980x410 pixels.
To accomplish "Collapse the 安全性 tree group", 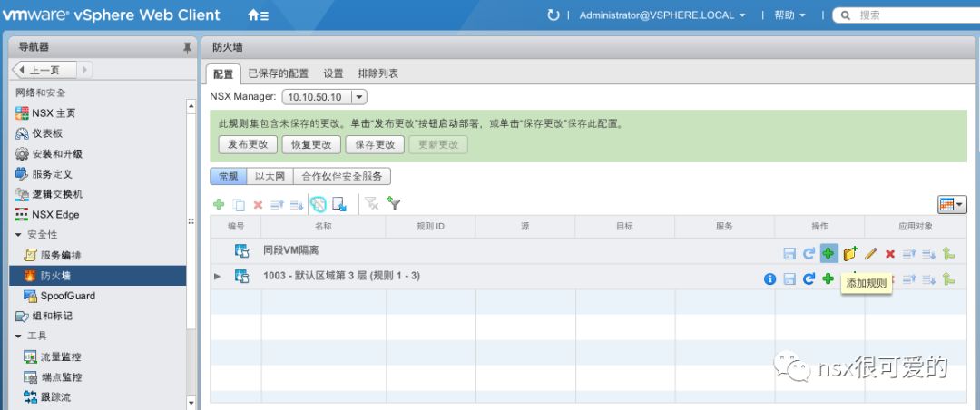I will pyautogui.click(x=18, y=234).
